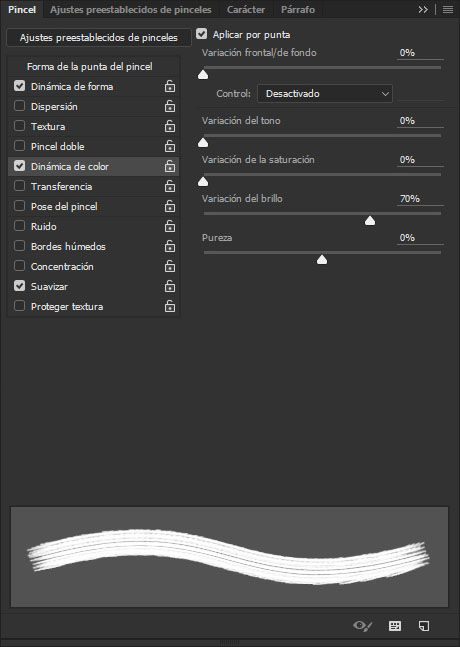Enable the Ruido checkbox
Image resolution: width=460 pixels, height=647 pixels.
tap(19, 226)
